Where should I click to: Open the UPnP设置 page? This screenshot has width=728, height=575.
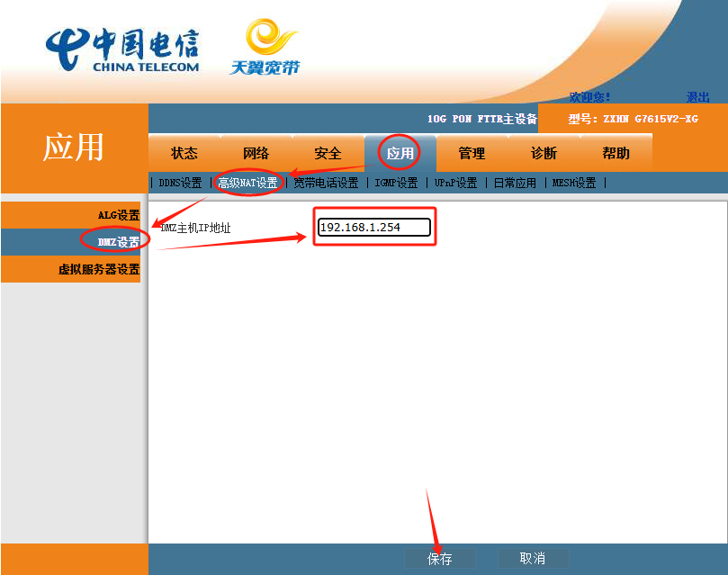(455, 183)
